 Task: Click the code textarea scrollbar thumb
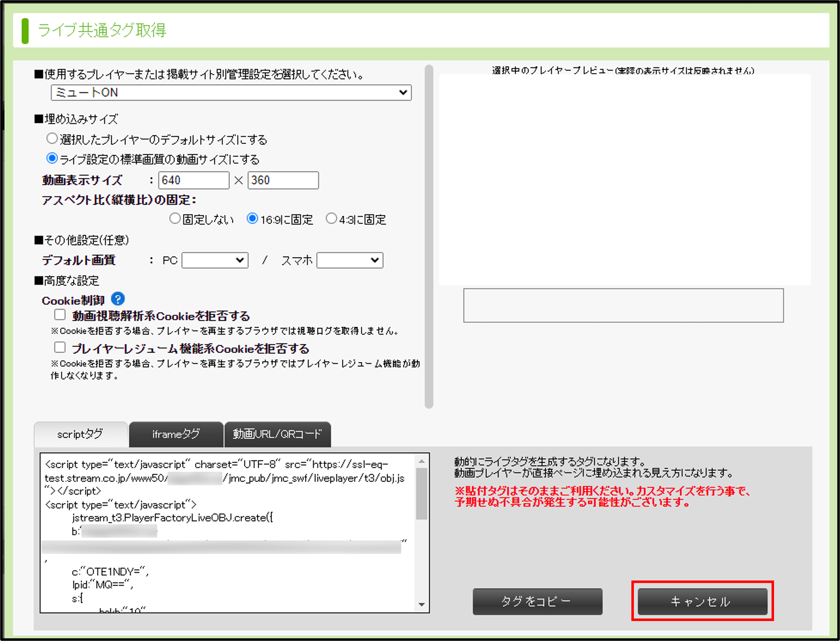(x=422, y=494)
